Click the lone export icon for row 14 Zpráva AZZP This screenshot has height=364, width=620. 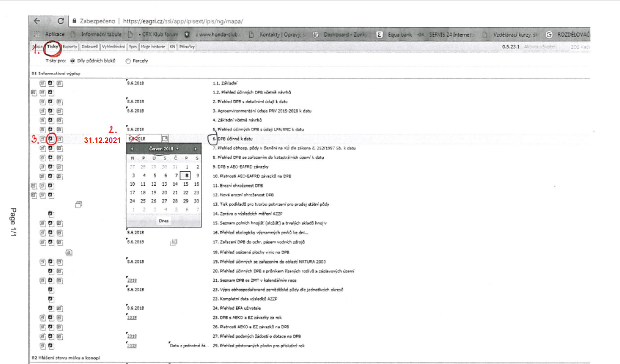51,214
